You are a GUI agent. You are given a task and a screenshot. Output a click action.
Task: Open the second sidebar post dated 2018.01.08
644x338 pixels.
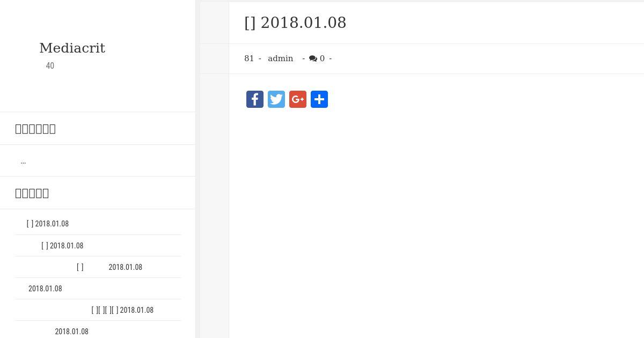[62, 246]
